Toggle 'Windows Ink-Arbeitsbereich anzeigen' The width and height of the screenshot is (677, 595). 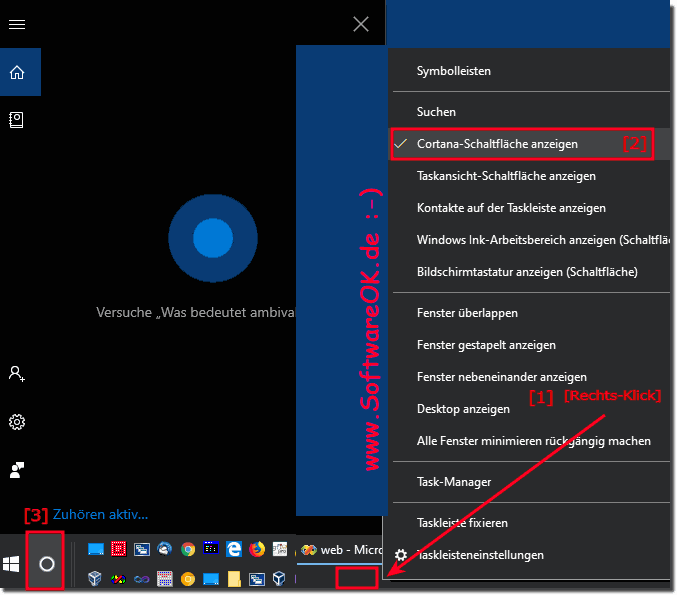click(531, 240)
